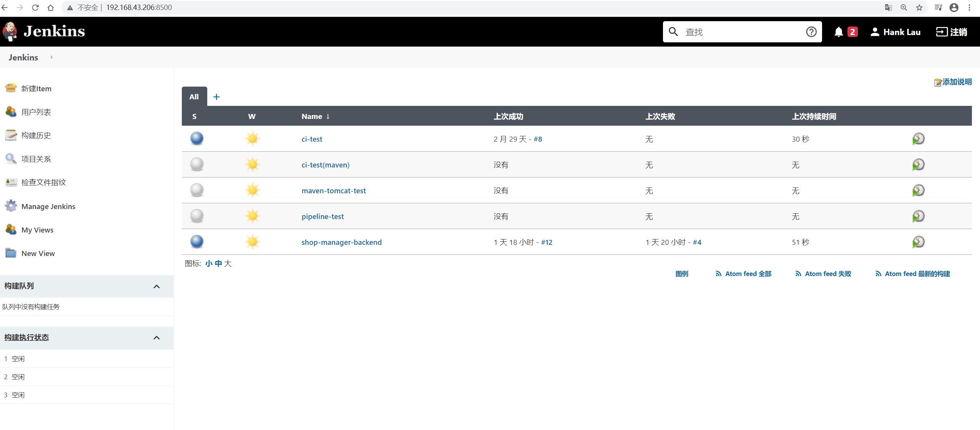Click the weather sun icon for pipeline-test

tap(253, 216)
